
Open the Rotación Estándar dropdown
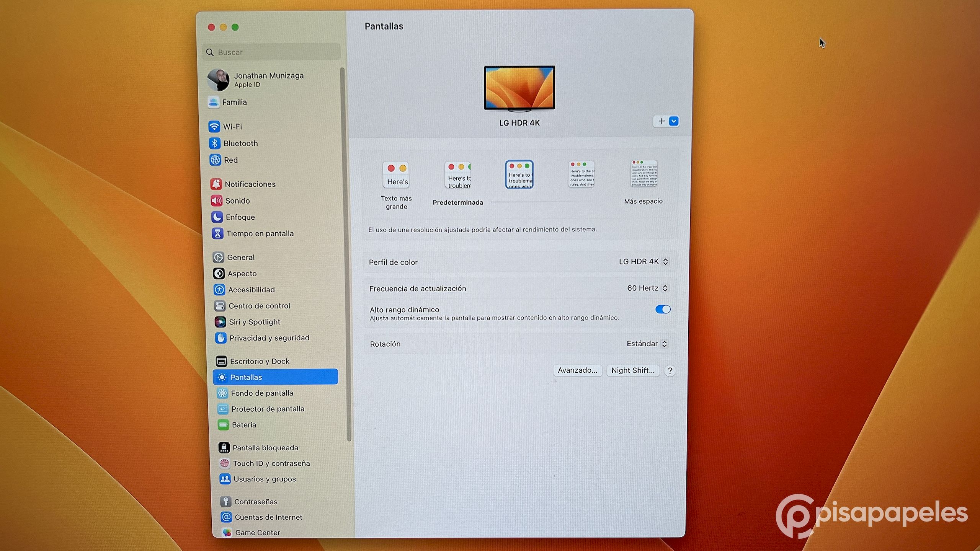(647, 344)
